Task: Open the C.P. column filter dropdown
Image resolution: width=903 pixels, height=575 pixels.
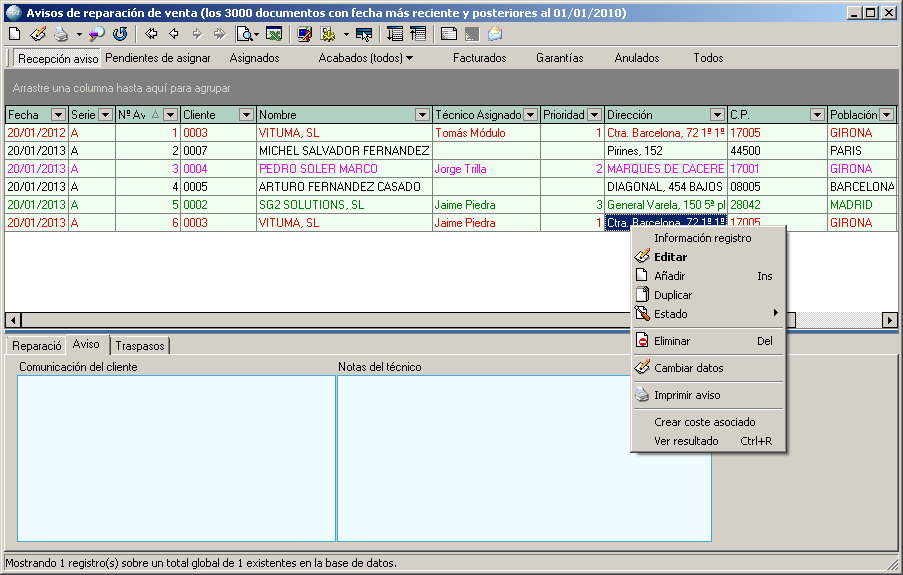Action: click(817, 115)
